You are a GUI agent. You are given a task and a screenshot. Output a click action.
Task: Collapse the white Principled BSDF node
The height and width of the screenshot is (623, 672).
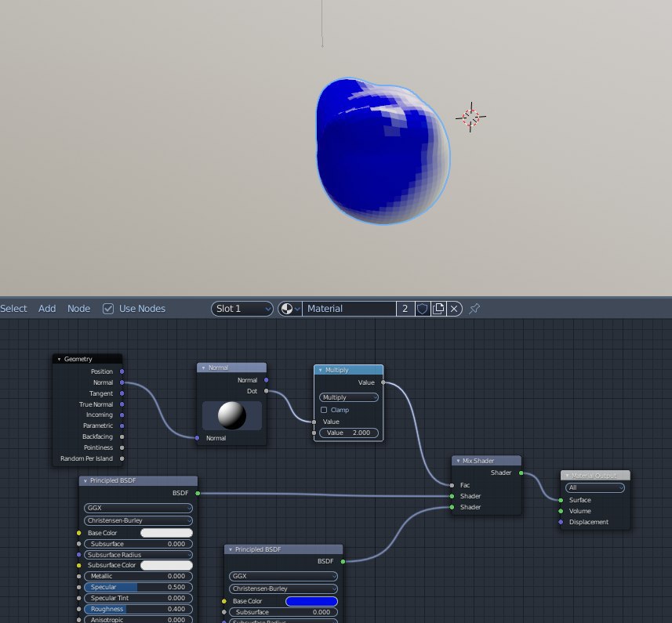coord(85,481)
